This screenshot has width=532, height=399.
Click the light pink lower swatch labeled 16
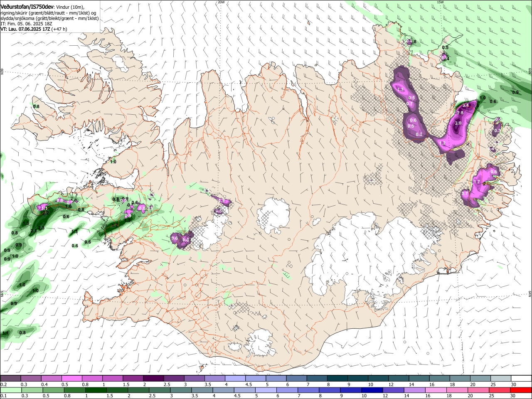click(x=435, y=390)
